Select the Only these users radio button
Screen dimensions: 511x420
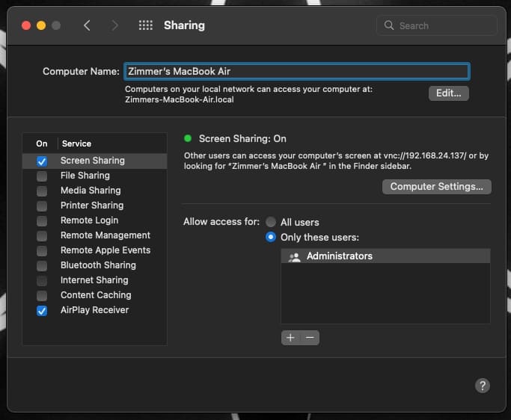point(271,237)
